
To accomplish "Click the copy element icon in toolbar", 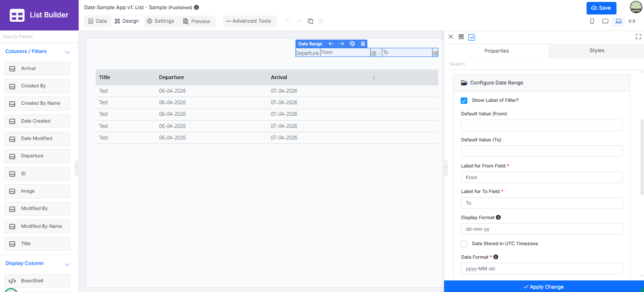I will click(x=310, y=21).
